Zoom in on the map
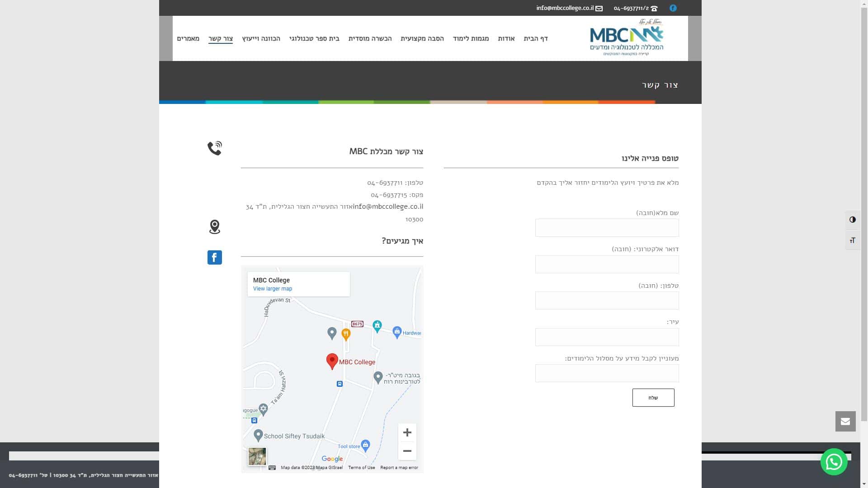 coord(407,432)
